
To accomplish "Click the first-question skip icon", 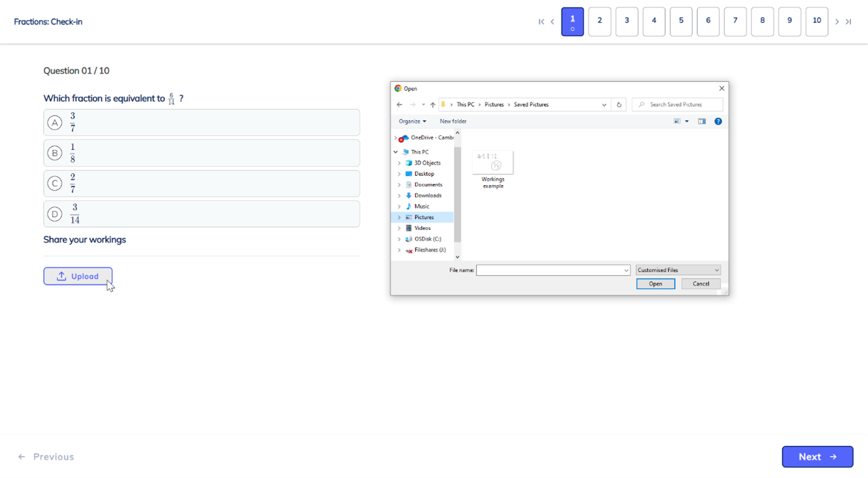I will (x=541, y=22).
